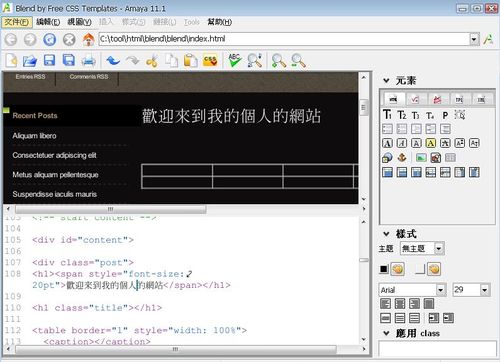Image resolution: width=500 pixels, height=362 pixels.
Task: Undo the last action
Action: coord(113,61)
